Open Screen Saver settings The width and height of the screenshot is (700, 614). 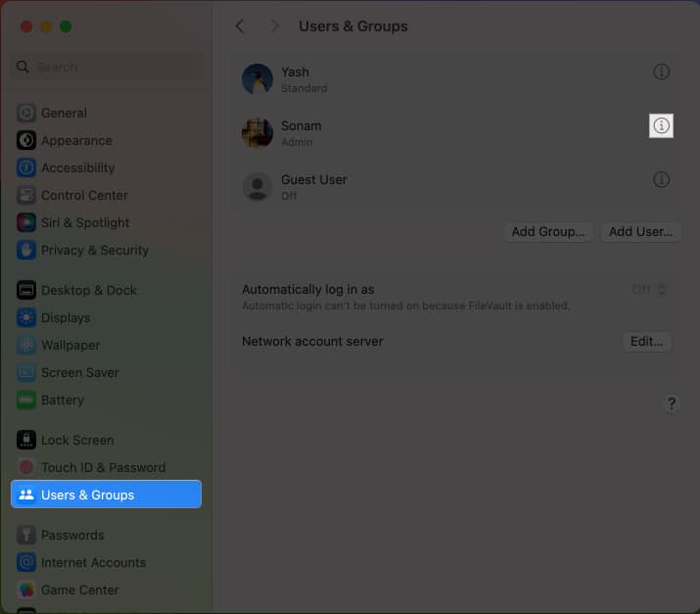click(x=106, y=372)
